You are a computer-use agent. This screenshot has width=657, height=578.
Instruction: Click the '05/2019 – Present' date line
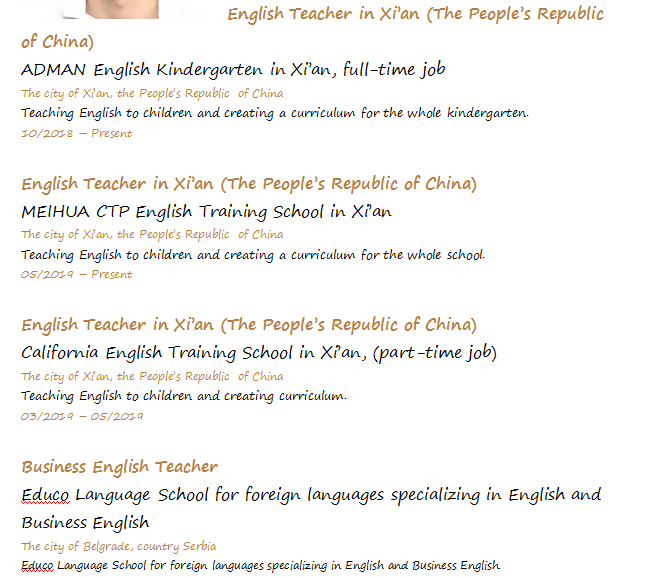pyautogui.click(x=77, y=275)
